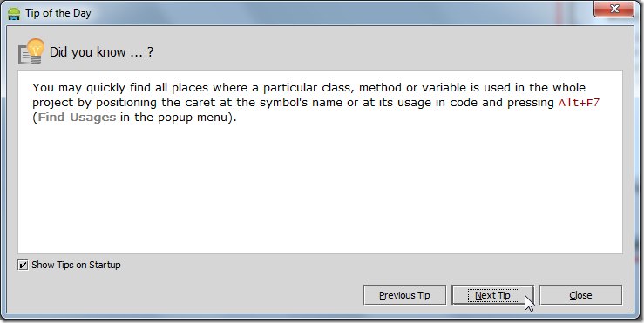
Task: Click the word 'You' starting the tip
Action: coord(43,87)
